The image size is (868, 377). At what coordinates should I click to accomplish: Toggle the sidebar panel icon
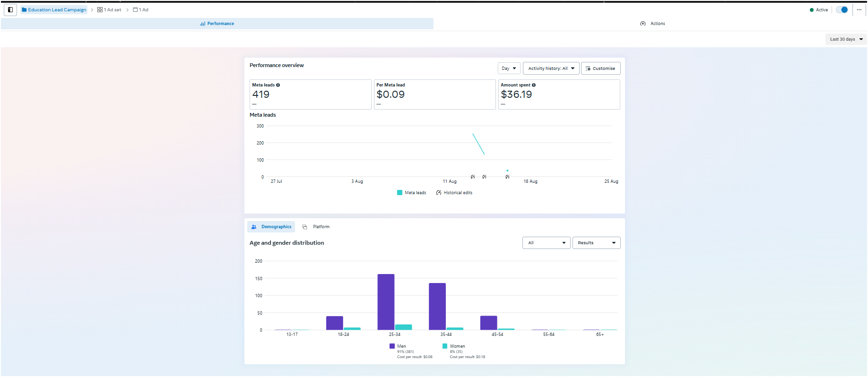pos(10,9)
